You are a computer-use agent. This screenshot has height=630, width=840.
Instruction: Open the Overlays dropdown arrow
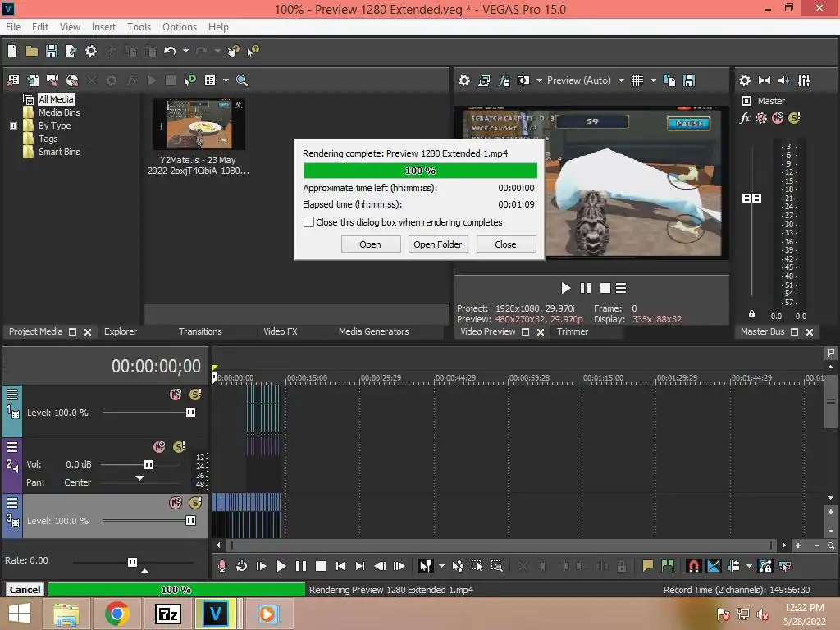pyautogui.click(x=653, y=80)
